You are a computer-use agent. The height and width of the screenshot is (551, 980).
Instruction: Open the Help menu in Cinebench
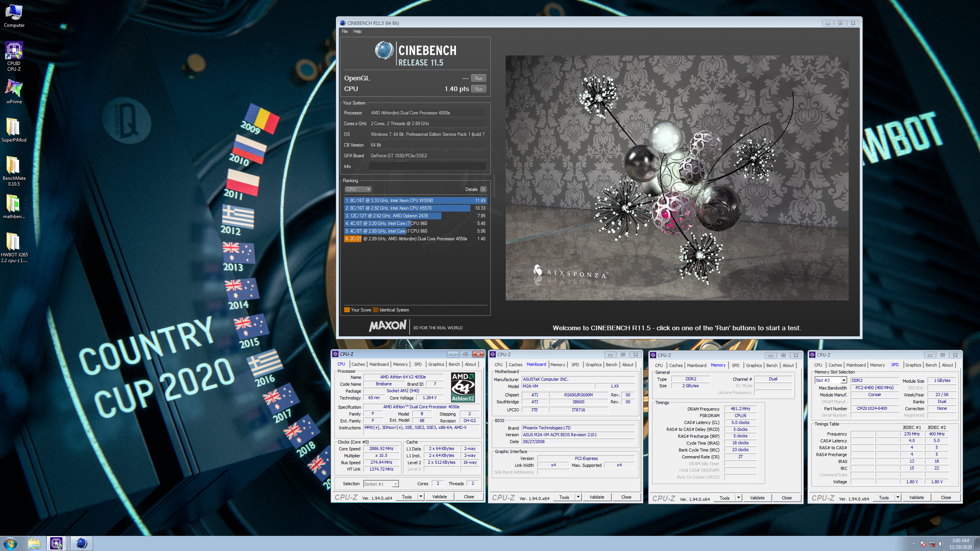357,31
